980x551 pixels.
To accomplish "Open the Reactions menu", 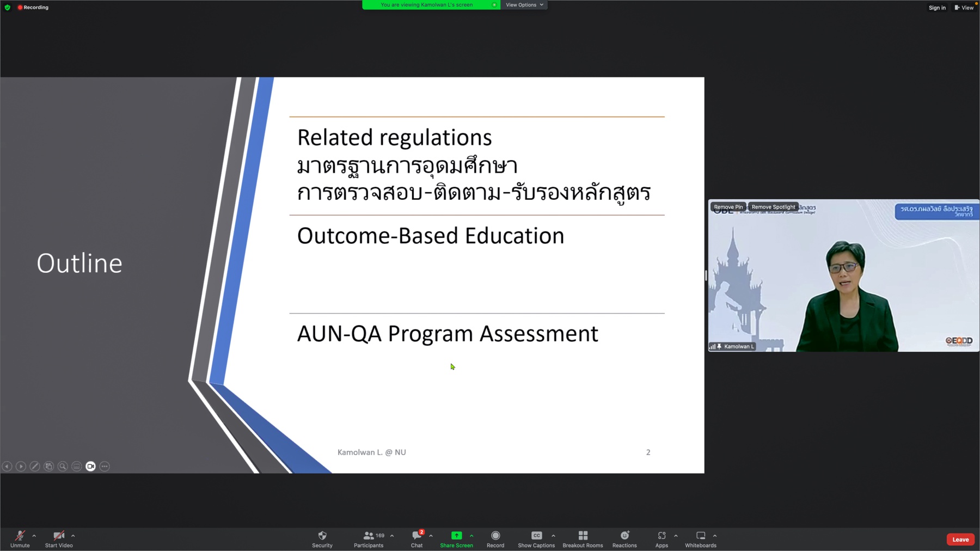I will coord(624,538).
